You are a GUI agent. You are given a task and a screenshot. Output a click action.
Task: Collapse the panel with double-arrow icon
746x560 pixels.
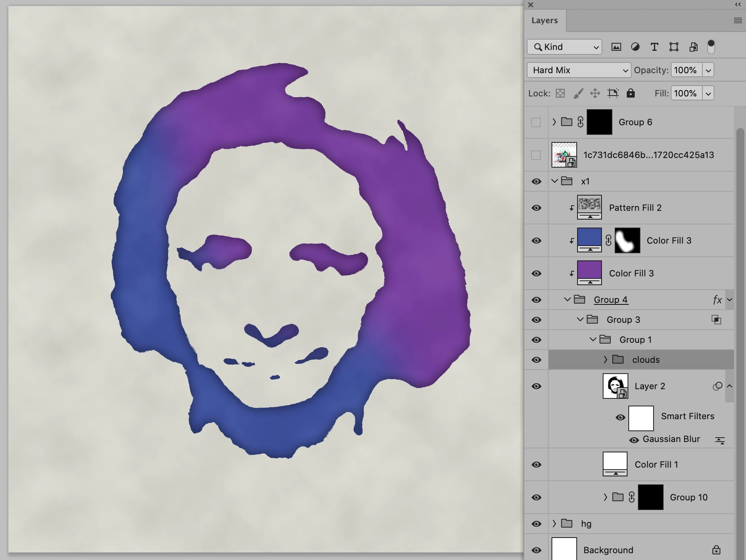coord(738,5)
